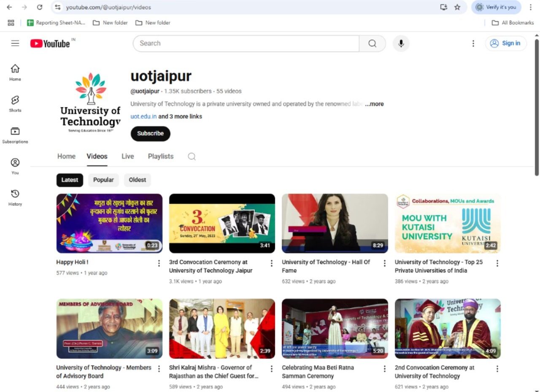Select the Popular filter chip
Viewport: 540px width, 392px height.
(103, 180)
